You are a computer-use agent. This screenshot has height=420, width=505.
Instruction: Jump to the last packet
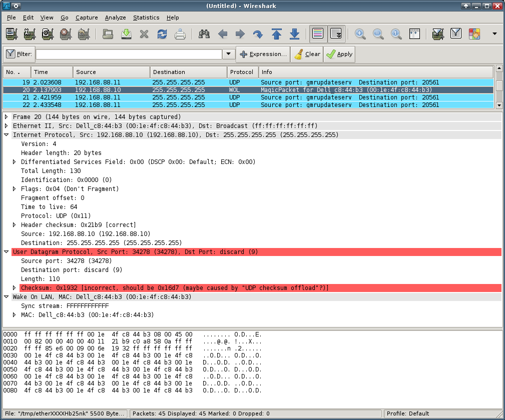pos(294,33)
